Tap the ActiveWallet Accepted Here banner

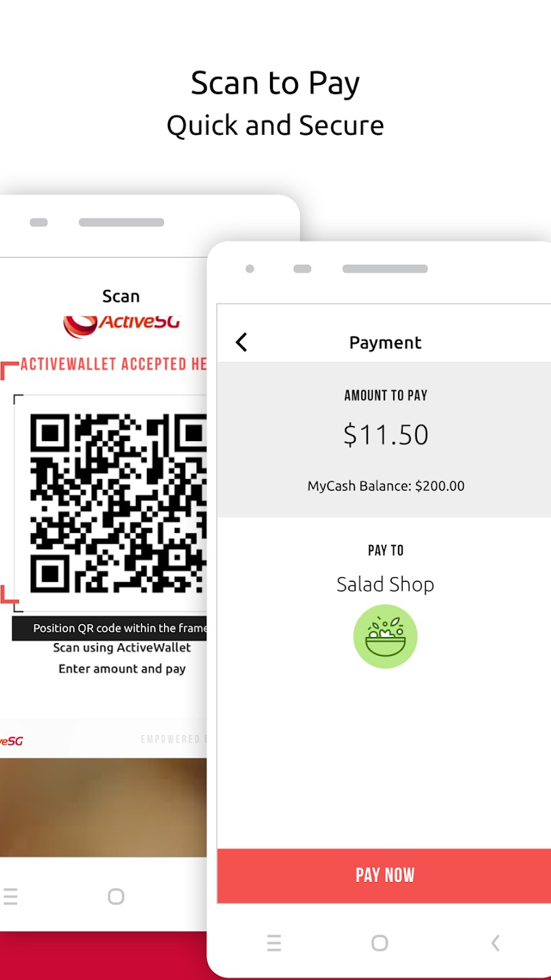[x=113, y=364]
